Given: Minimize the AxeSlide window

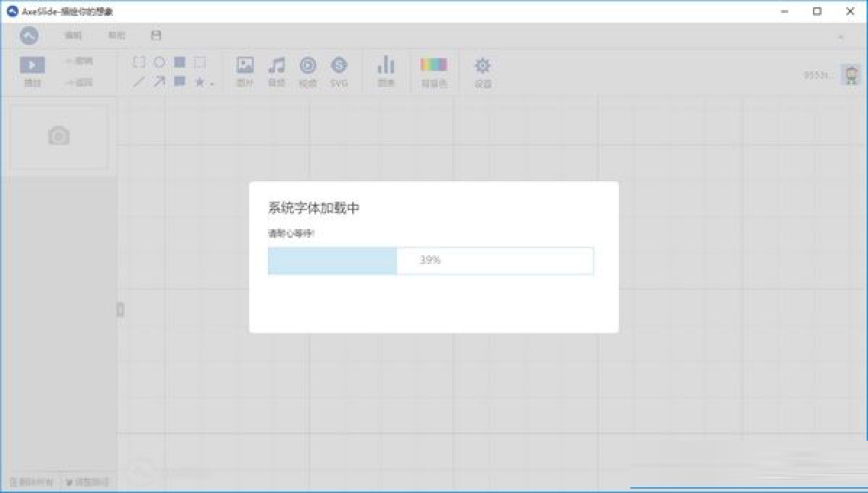Looking at the screenshot, I should click(785, 11).
